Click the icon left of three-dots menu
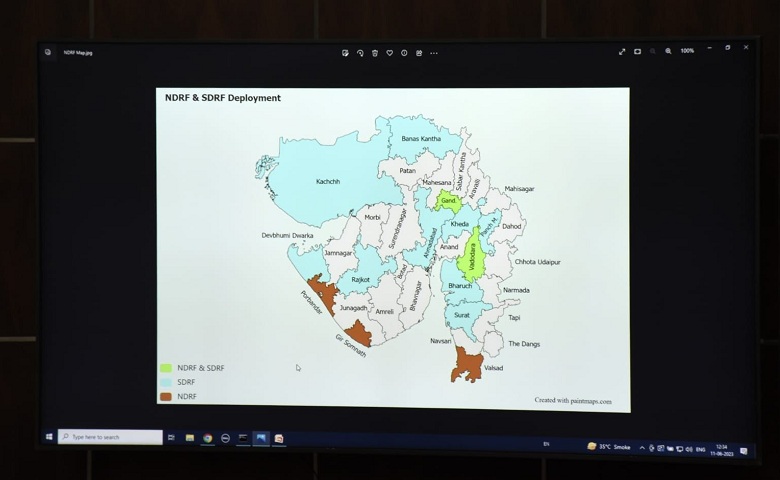The image size is (780, 480). (419, 53)
